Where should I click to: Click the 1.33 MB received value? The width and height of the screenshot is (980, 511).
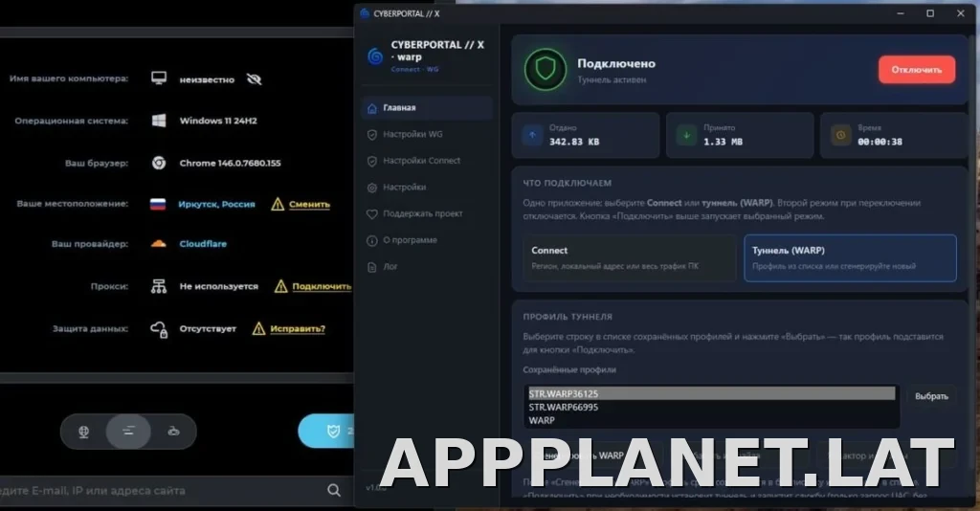coord(723,142)
